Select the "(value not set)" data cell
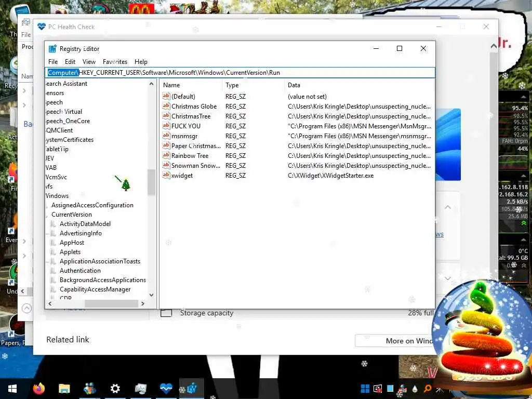Image resolution: width=532 pixels, height=399 pixels. click(307, 97)
